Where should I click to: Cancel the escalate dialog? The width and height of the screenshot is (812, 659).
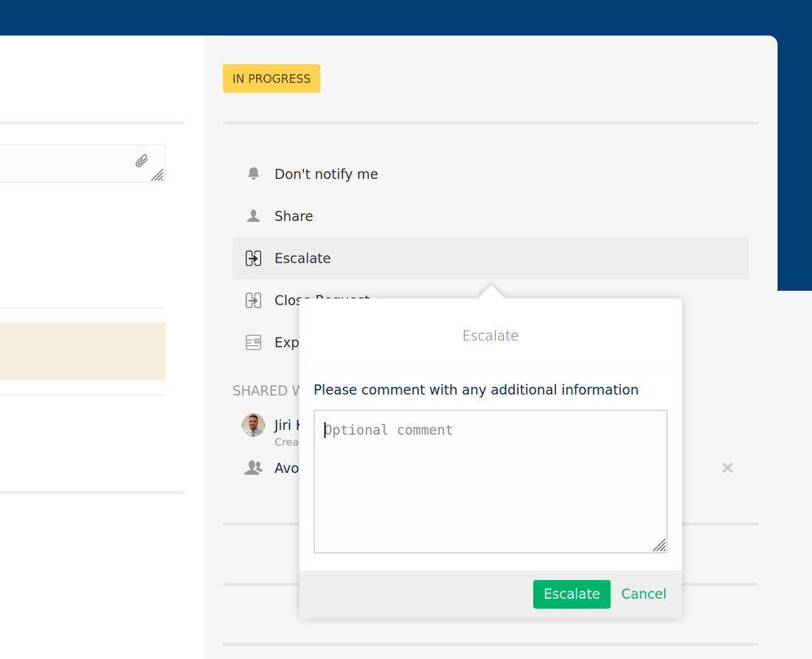click(x=644, y=594)
